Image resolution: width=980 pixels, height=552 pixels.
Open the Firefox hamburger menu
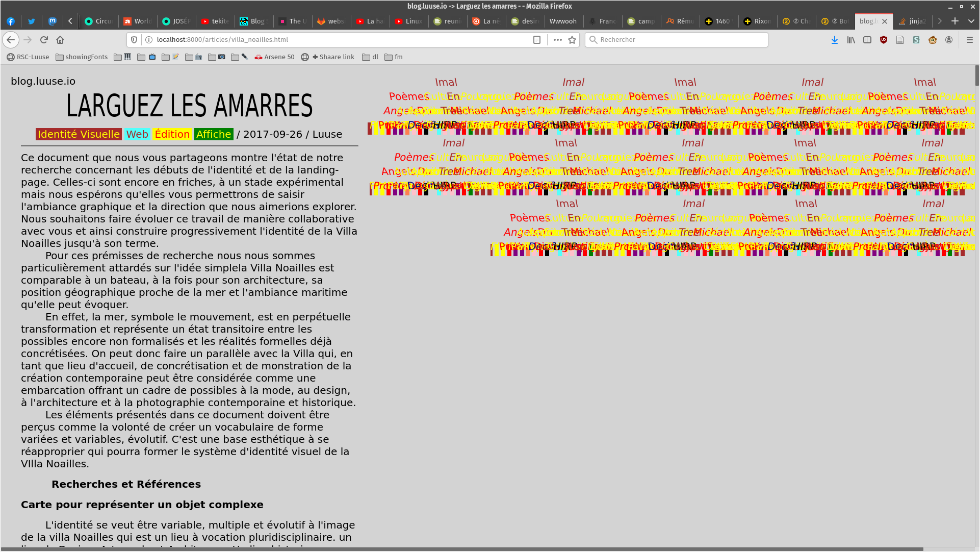coord(970,40)
